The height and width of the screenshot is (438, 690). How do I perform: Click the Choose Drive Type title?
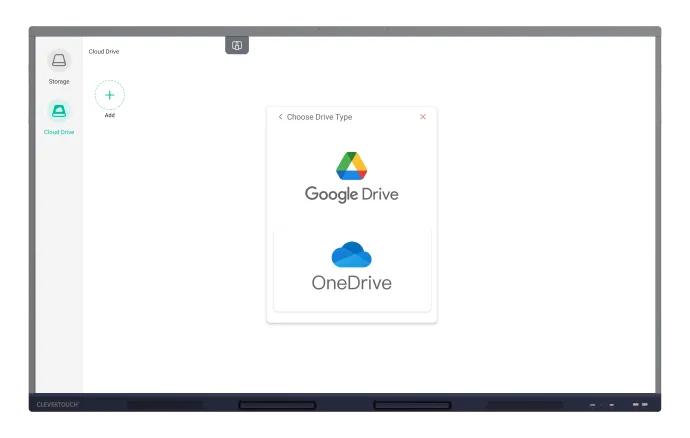pyautogui.click(x=319, y=117)
